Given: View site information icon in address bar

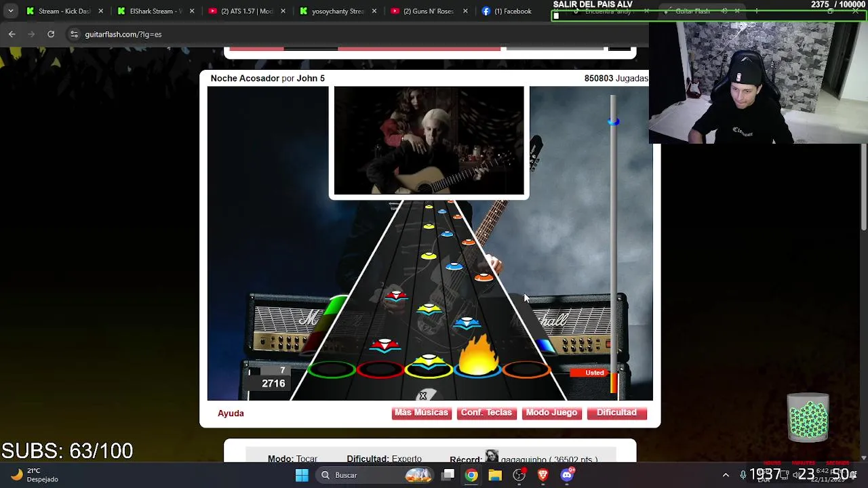Looking at the screenshot, I should [x=74, y=34].
